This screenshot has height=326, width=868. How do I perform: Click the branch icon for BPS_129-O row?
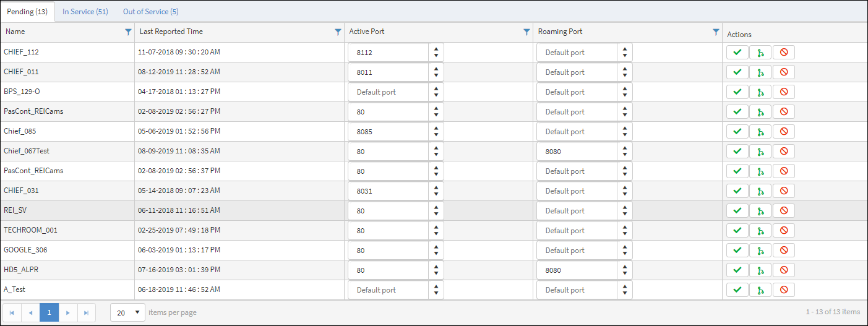click(760, 92)
